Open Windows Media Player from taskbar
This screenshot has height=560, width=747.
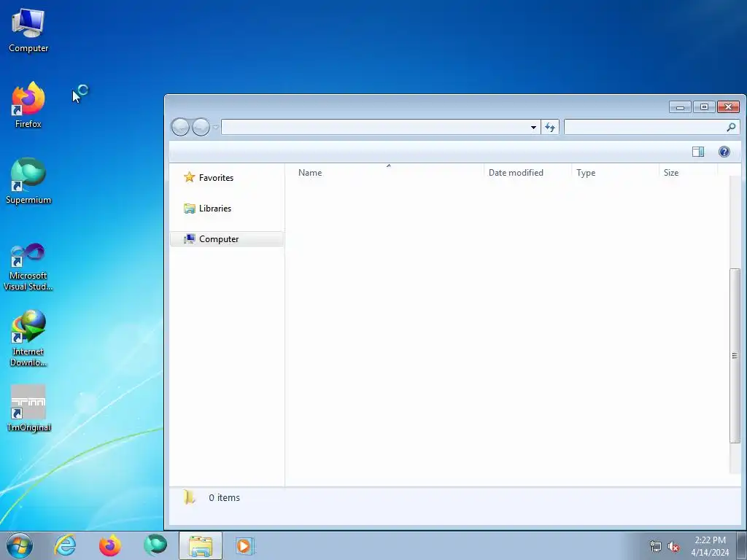tap(245, 545)
